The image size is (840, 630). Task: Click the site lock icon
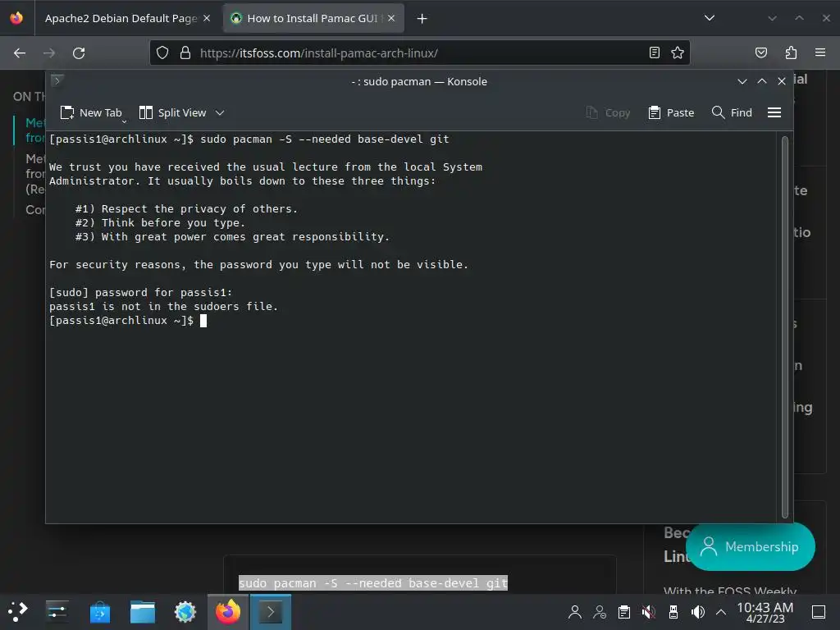click(185, 52)
